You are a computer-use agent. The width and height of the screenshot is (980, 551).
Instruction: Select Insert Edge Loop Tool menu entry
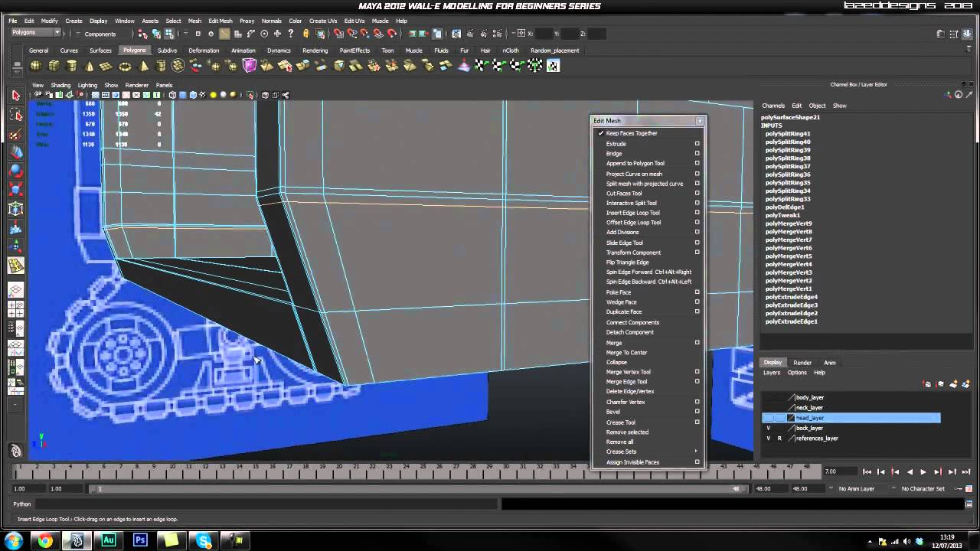(632, 213)
